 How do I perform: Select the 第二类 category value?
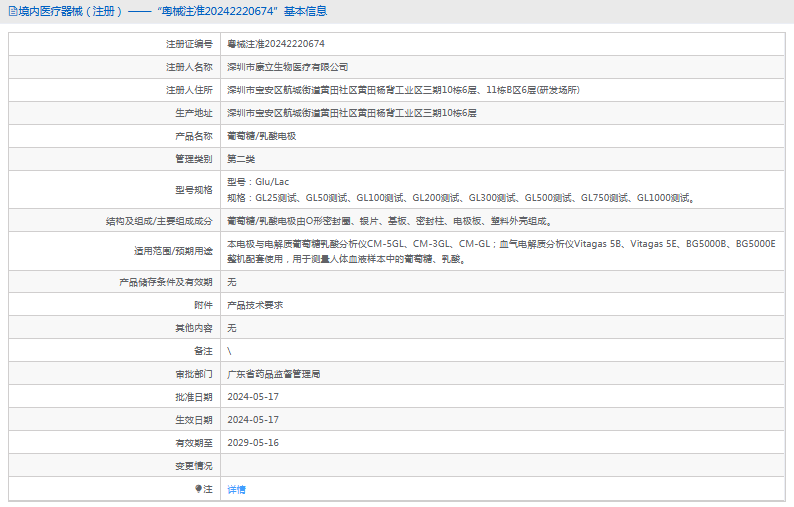tap(241, 159)
